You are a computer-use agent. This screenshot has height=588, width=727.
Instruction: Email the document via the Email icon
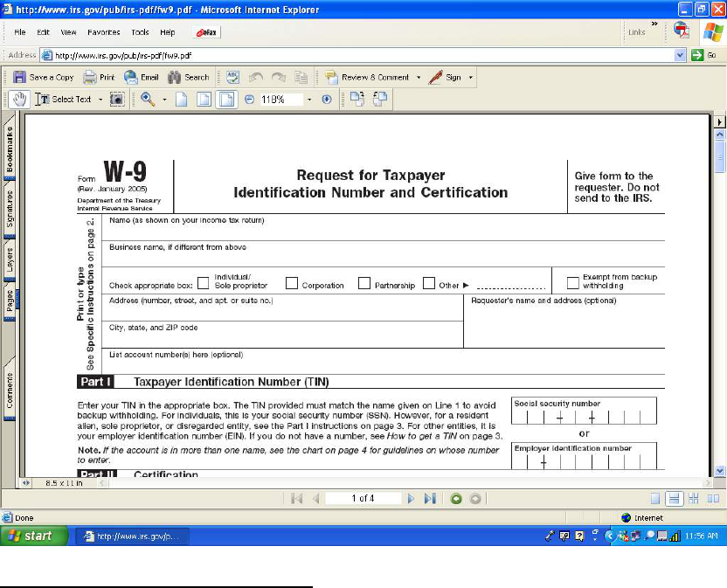(131, 77)
